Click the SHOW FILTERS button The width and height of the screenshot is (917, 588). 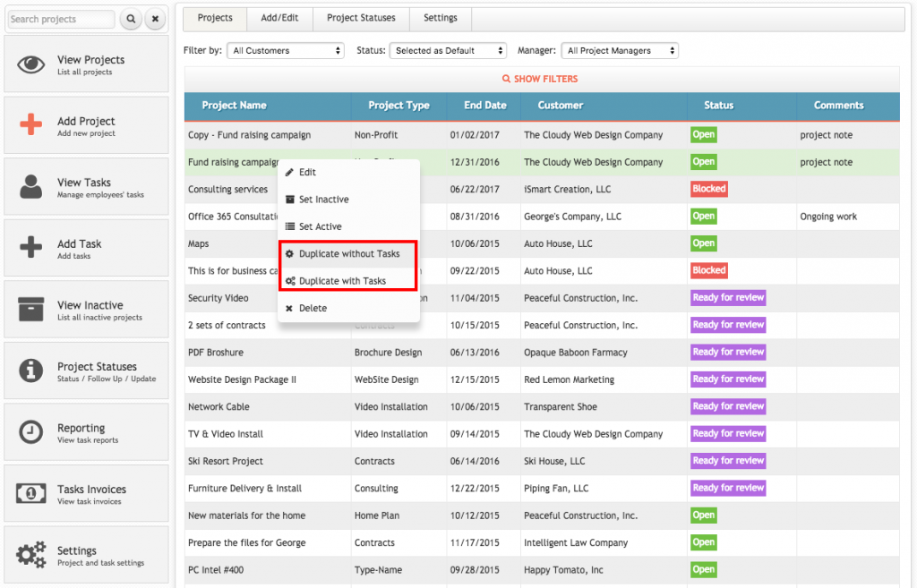point(539,78)
